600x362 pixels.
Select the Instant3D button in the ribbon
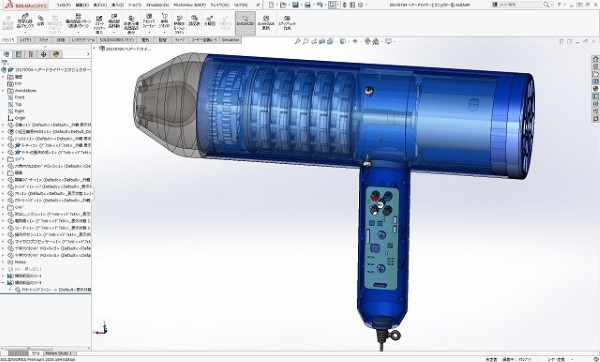(x=245, y=23)
